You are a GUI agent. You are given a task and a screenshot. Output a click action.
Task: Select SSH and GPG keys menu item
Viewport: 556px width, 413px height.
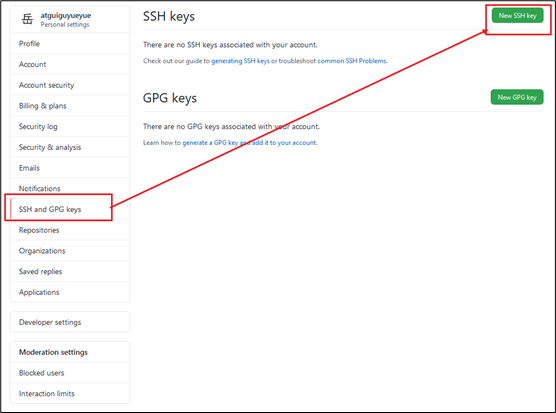tap(70, 209)
